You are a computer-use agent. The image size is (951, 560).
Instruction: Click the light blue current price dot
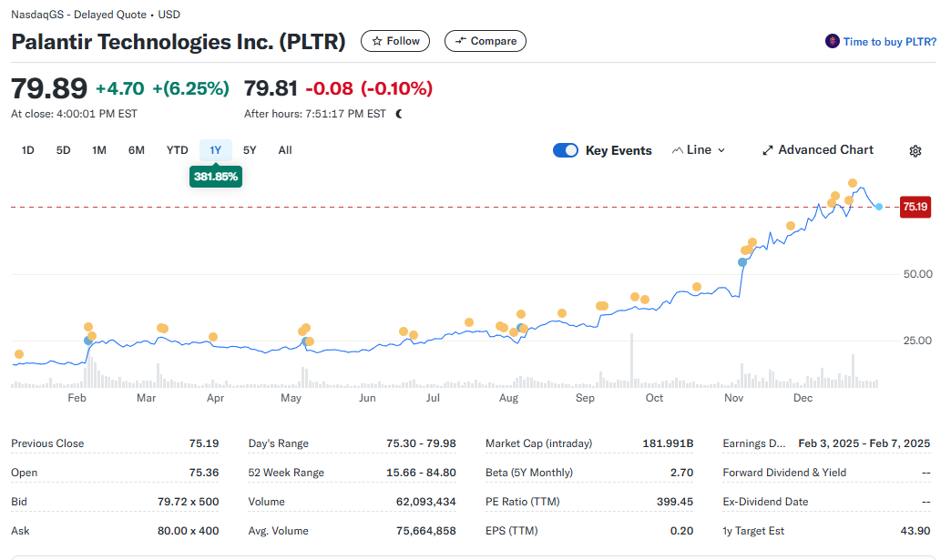coord(879,207)
